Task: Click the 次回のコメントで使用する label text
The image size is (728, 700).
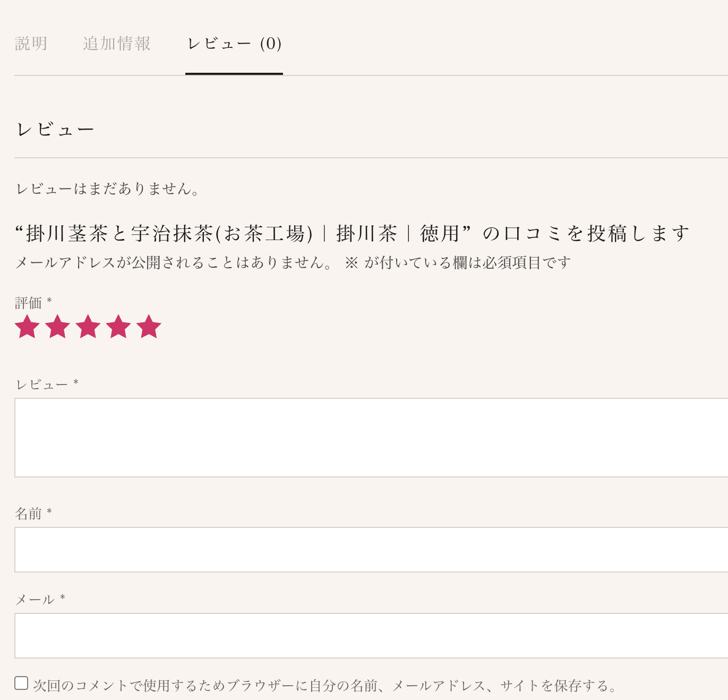Action: 326,686
